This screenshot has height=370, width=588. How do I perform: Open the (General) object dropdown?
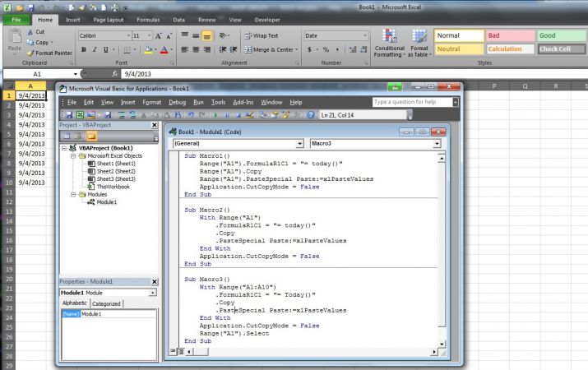299,144
